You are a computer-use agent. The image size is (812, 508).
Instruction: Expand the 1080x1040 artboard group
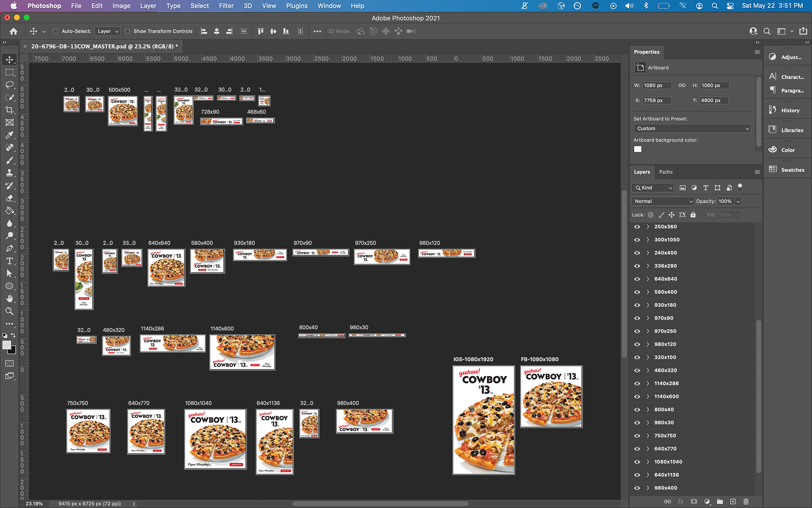pos(647,462)
